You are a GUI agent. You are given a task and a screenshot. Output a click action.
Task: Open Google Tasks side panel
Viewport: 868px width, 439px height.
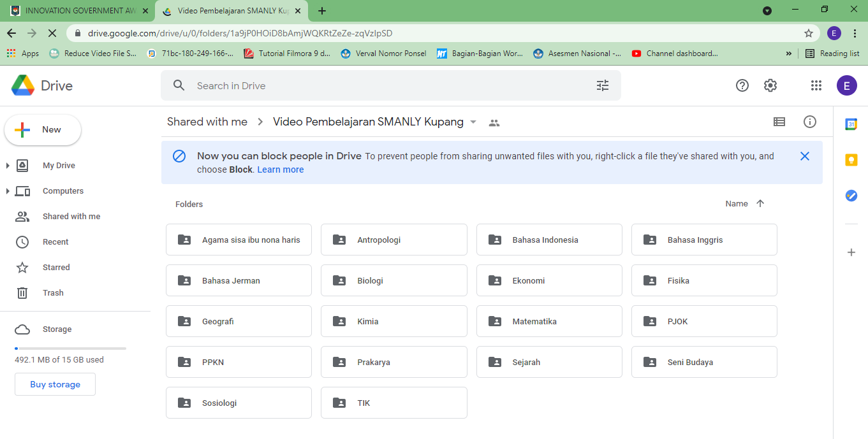(x=851, y=196)
